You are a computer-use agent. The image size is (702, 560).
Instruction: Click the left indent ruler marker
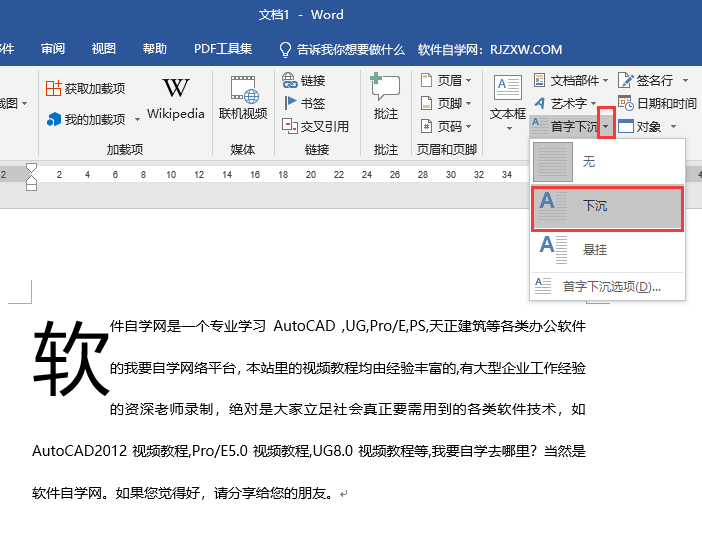click(x=31, y=186)
